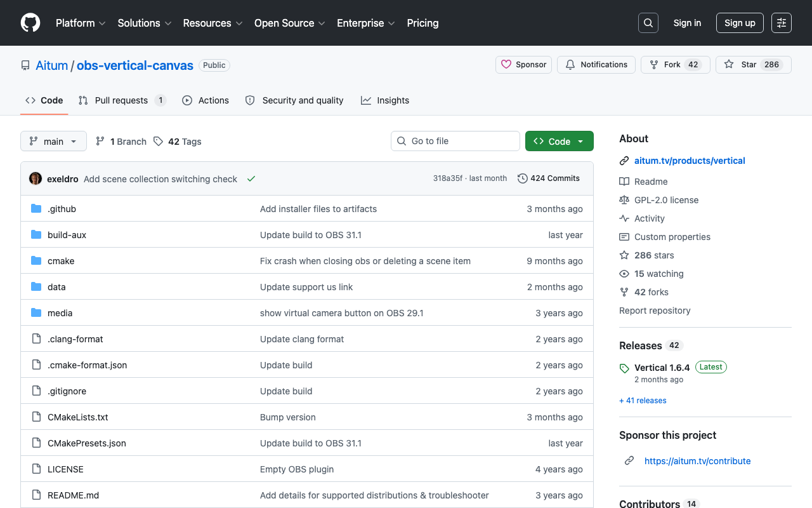Click the CMakePresets.json file icon
The image size is (812, 508).
pyautogui.click(x=36, y=443)
